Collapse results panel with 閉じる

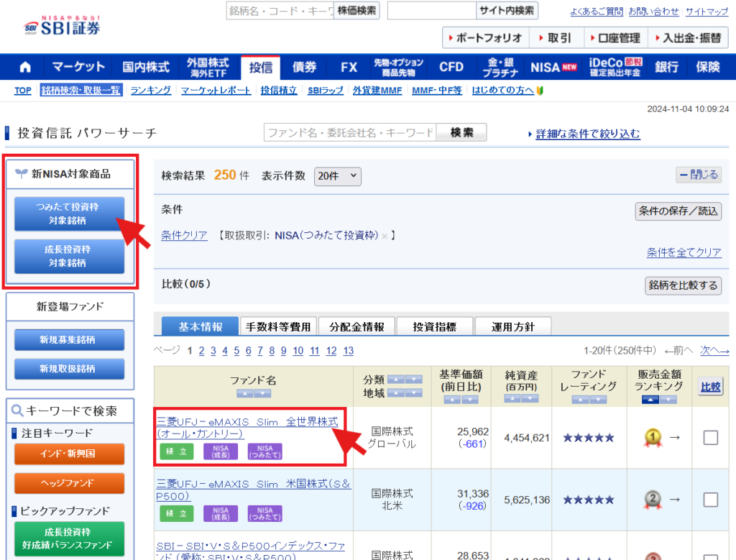pos(699,175)
